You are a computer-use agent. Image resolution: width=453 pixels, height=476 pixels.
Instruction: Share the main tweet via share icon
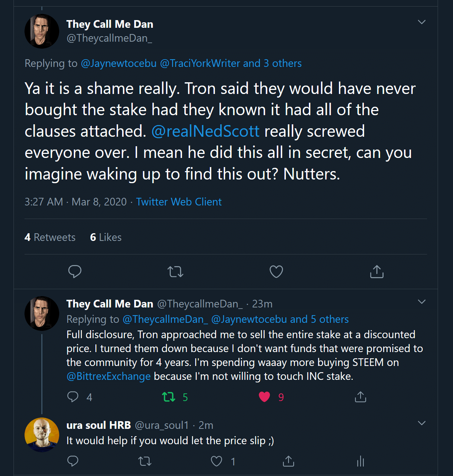click(377, 272)
